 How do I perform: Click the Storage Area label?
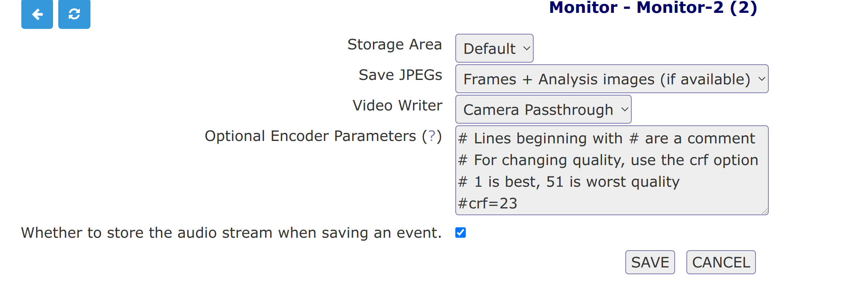395,45
